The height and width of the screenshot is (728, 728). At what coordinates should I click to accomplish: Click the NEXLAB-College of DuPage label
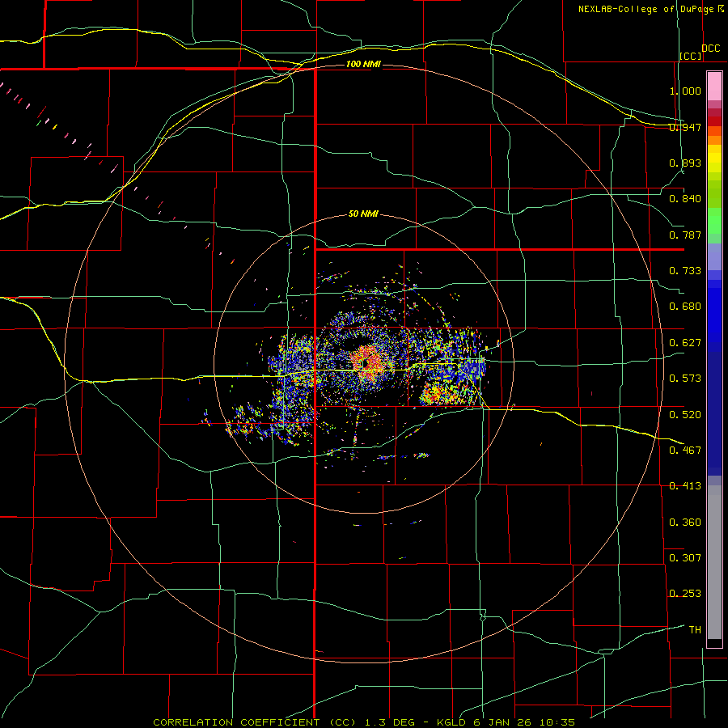(x=645, y=9)
